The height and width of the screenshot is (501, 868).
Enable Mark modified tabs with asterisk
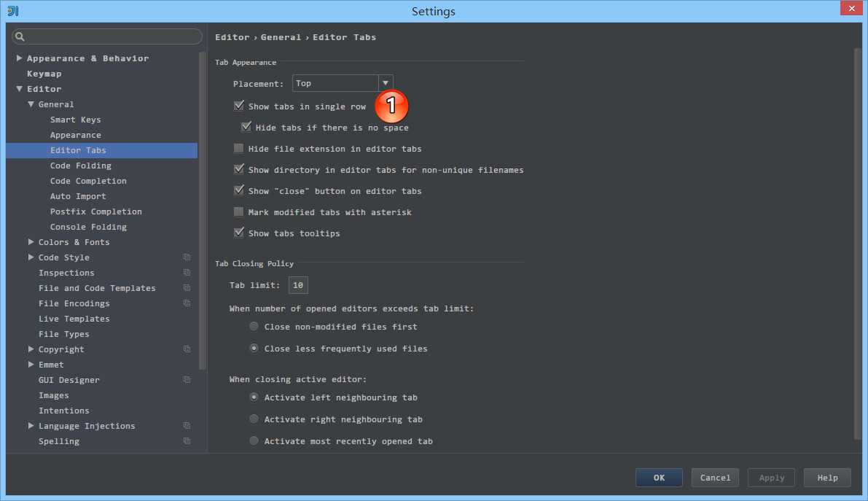click(x=238, y=211)
